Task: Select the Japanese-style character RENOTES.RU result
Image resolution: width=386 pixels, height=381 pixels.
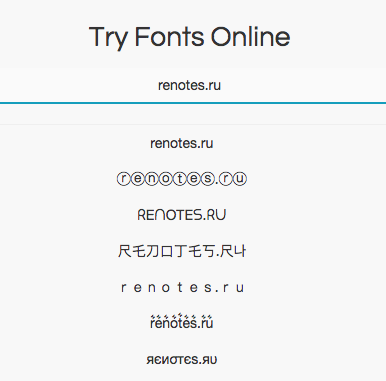Action: [182, 251]
